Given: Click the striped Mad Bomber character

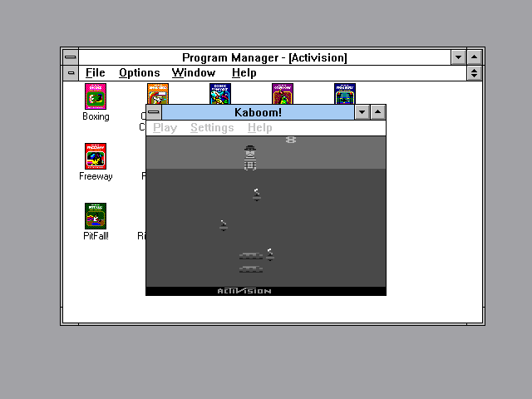Looking at the screenshot, I should [x=250, y=158].
